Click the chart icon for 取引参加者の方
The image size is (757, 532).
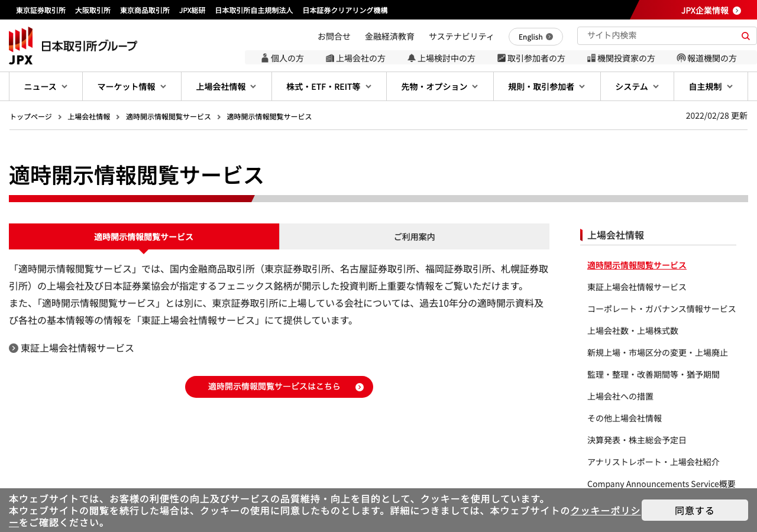click(x=502, y=58)
